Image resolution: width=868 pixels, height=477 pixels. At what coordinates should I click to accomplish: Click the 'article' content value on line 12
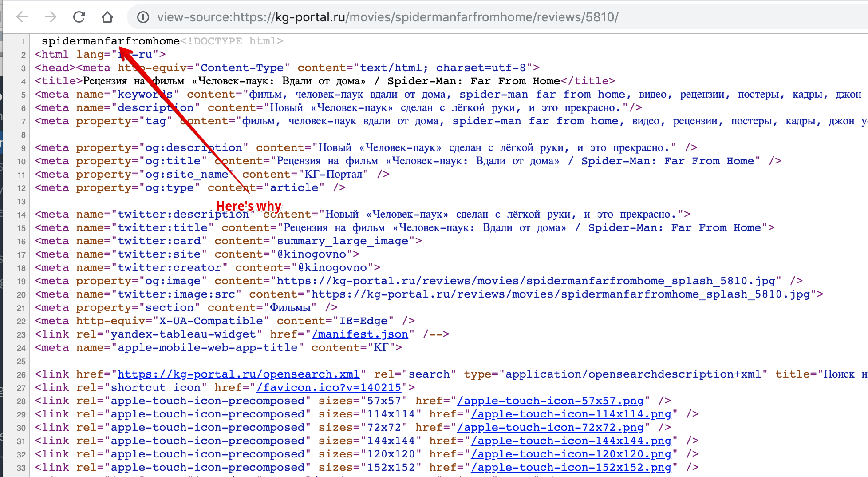tap(294, 187)
